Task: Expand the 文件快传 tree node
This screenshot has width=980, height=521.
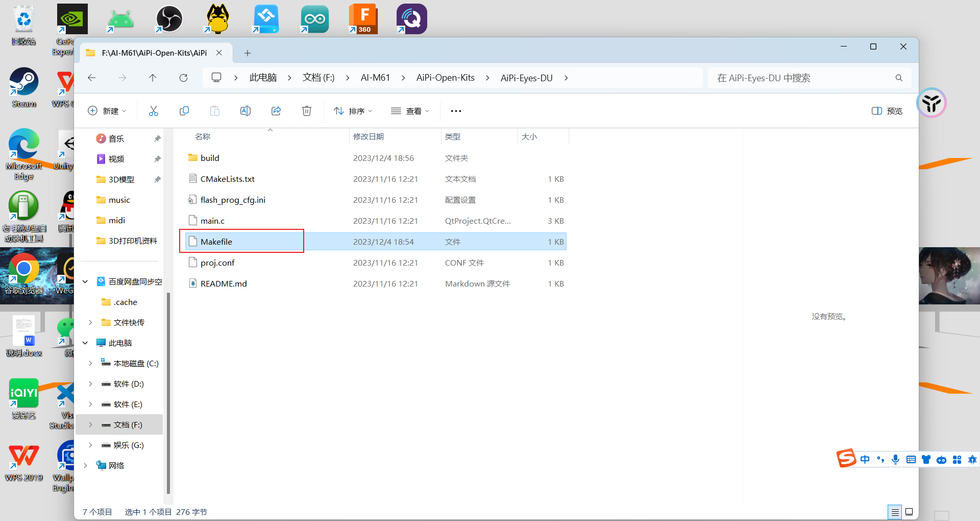Action: tap(90, 322)
